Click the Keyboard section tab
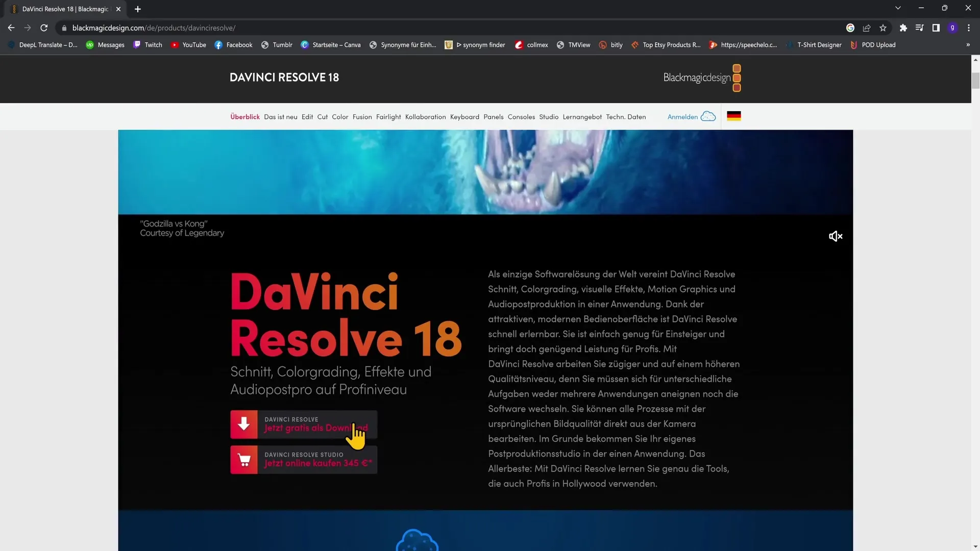980x551 pixels. point(464,116)
